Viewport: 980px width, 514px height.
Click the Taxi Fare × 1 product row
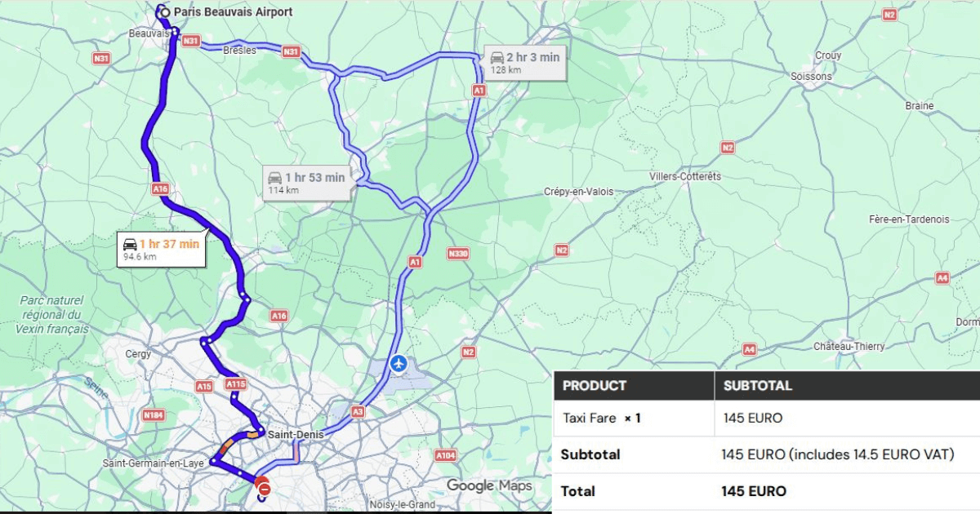tap(602, 419)
